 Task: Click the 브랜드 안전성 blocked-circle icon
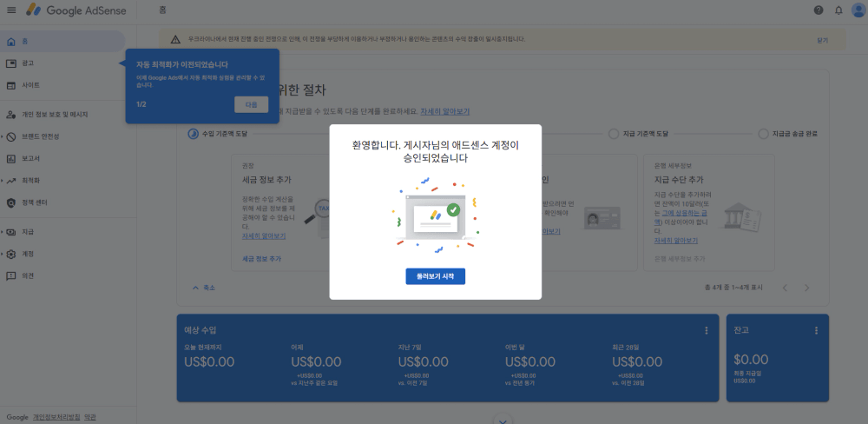(11, 137)
